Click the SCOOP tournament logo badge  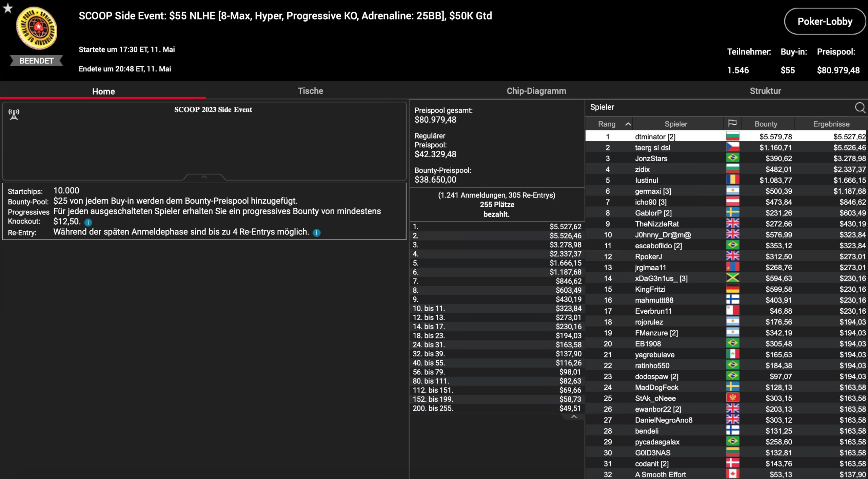click(37, 28)
